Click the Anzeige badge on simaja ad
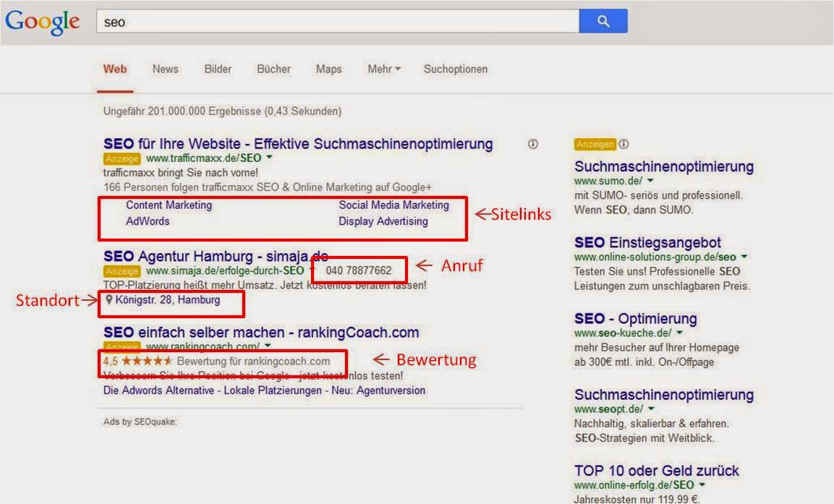Screen dimensions: 834x504 click(x=122, y=271)
